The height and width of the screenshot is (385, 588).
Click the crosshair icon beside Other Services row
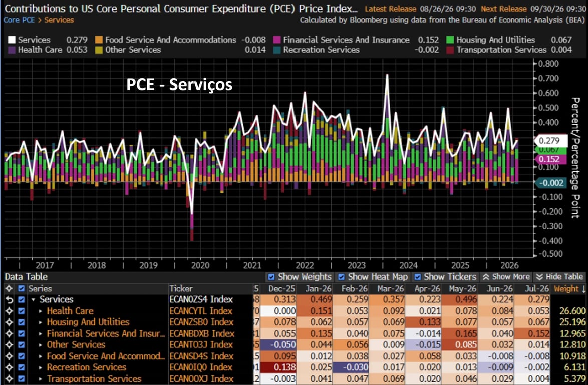9,345
